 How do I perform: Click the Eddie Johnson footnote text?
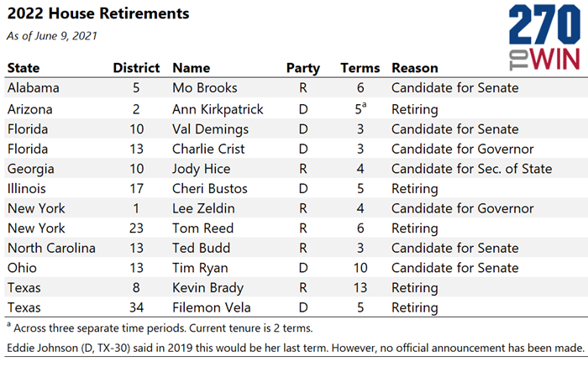[x=296, y=348]
